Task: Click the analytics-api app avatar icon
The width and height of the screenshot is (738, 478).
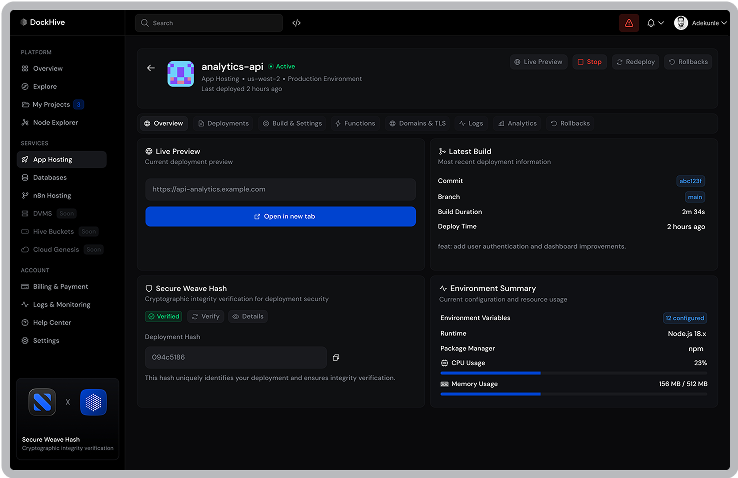Action: point(180,74)
